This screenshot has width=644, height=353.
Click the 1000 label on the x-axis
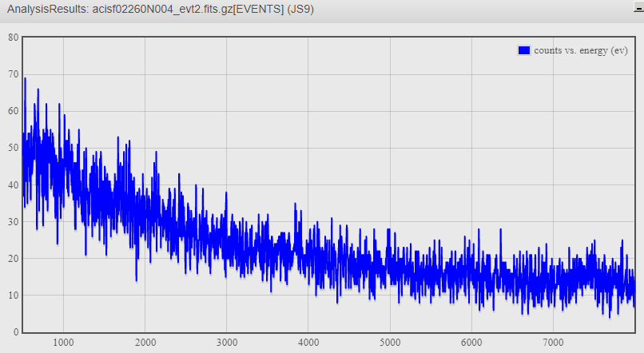pos(63,343)
